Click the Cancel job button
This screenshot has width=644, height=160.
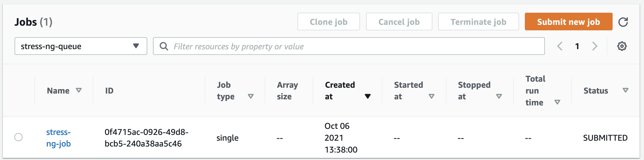pos(399,22)
